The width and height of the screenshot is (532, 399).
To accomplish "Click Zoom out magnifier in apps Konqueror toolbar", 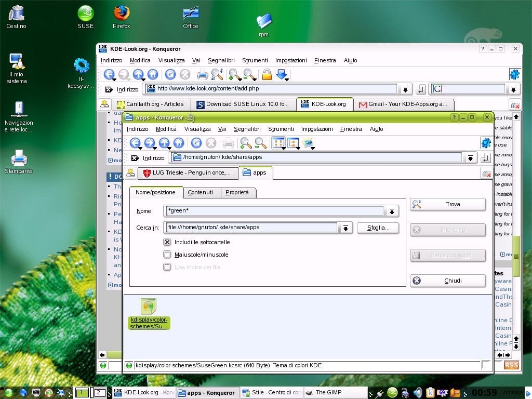I will pos(260,143).
